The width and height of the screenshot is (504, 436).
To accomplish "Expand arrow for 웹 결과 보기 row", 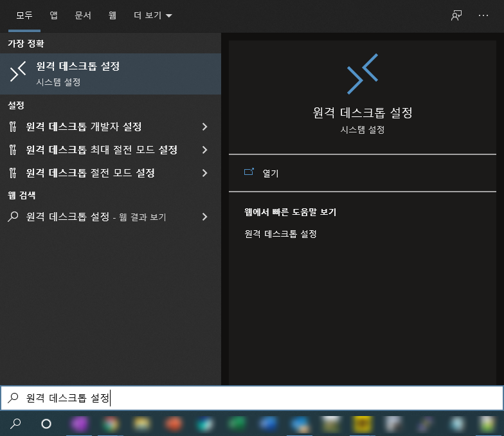I will pos(204,217).
